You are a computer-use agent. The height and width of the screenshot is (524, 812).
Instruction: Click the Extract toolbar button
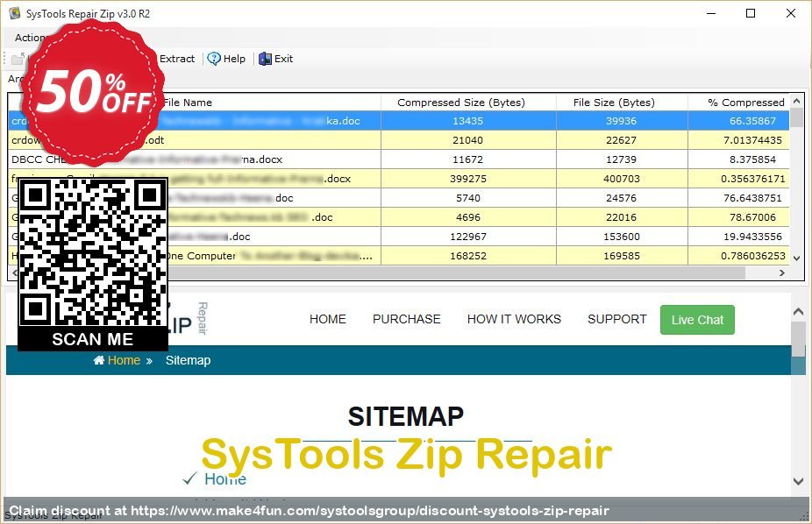[176, 59]
